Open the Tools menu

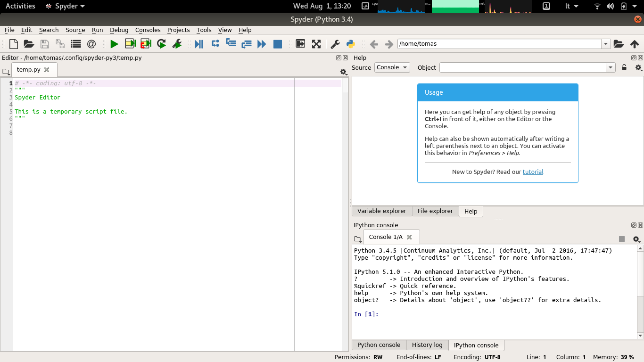[204, 30]
